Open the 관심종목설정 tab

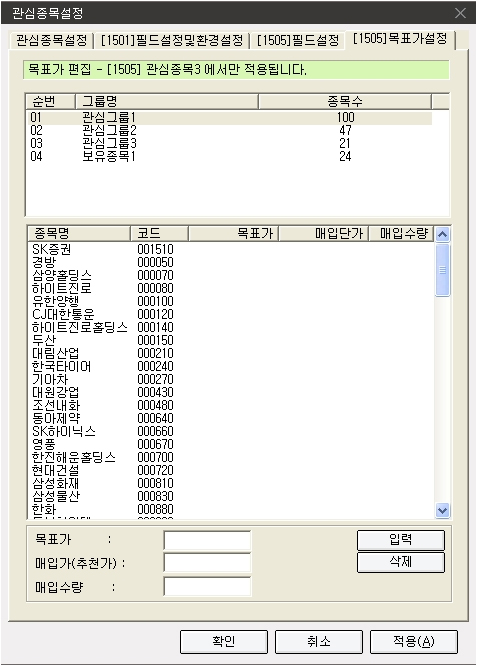coord(51,41)
